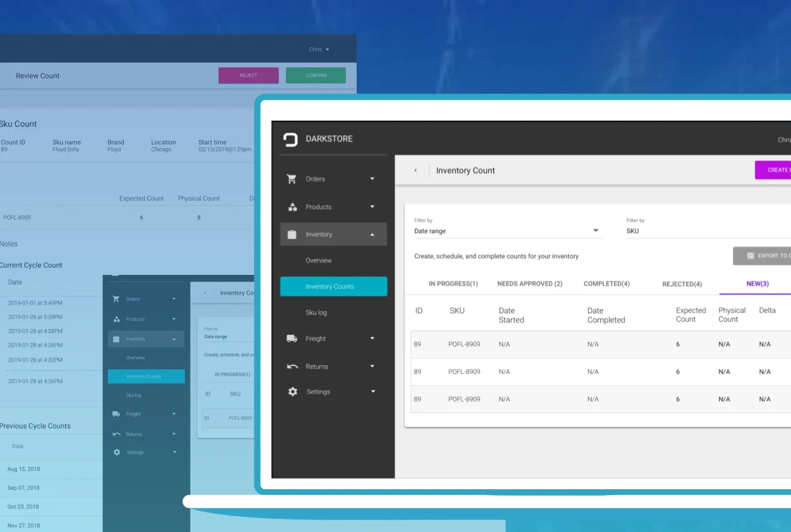The image size is (791, 532).
Task: Click POFL-8909 row in Review Count window
Action: click(x=127, y=218)
